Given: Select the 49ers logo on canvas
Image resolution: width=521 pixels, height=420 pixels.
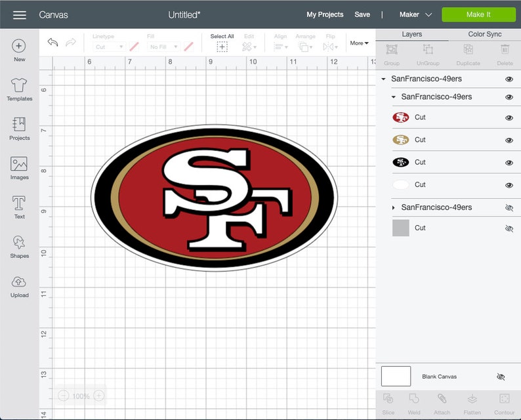Looking at the screenshot, I should [214, 198].
